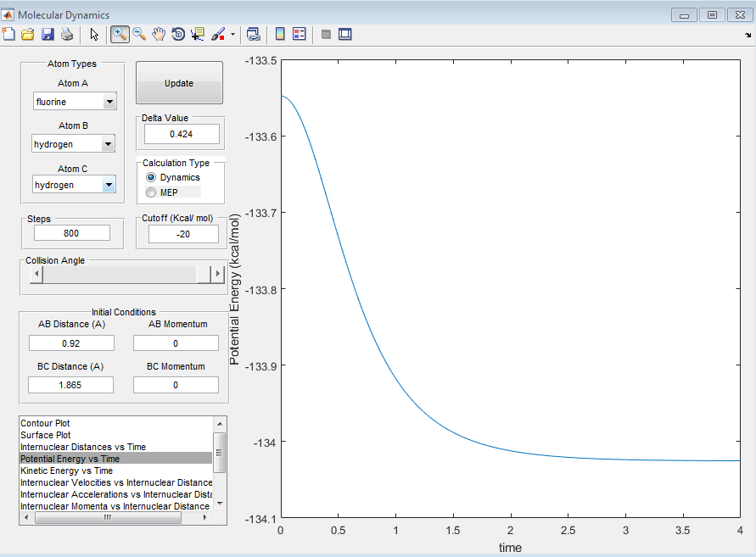The height and width of the screenshot is (557, 756).
Task: Click the Collision Angle slider right arrow
Action: tap(217, 275)
